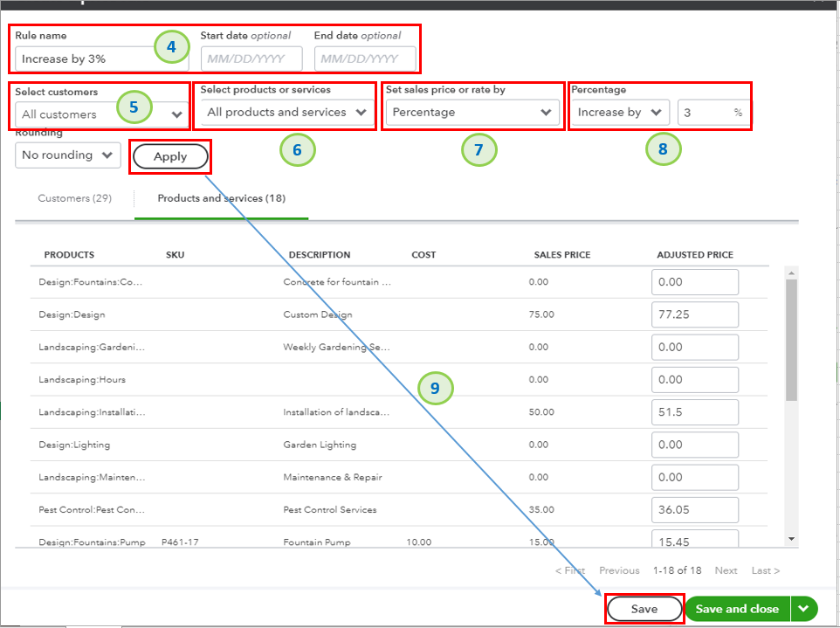
Task: Edit adjusted price 51.5 for Installation
Action: coord(695,412)
